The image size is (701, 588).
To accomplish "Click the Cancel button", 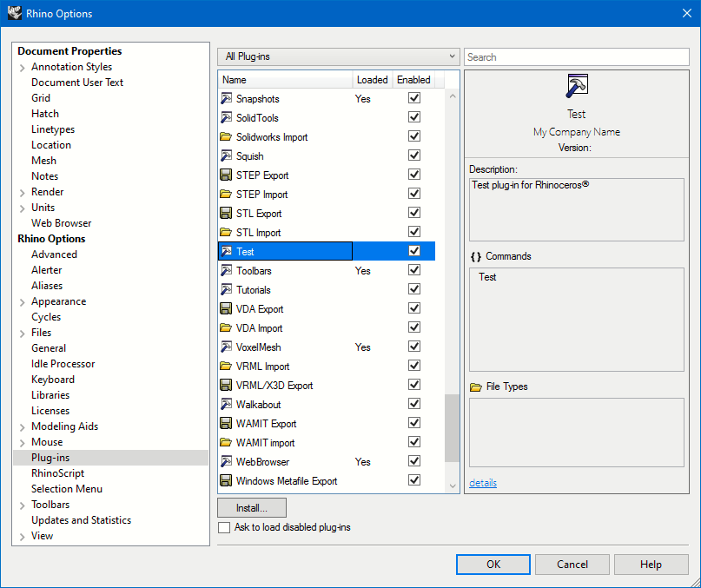I will click(x=572, y=565).
